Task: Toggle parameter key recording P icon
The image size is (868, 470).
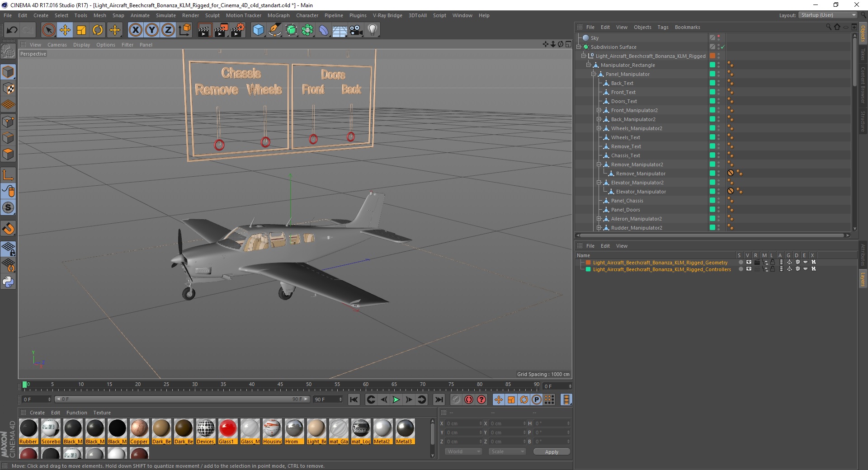Action: click(536, 399)
